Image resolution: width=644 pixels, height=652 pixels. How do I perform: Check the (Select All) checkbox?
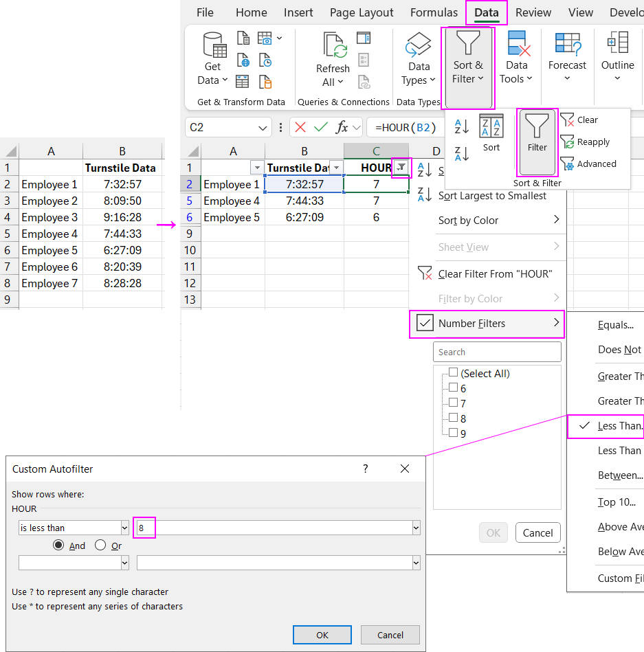453,372
